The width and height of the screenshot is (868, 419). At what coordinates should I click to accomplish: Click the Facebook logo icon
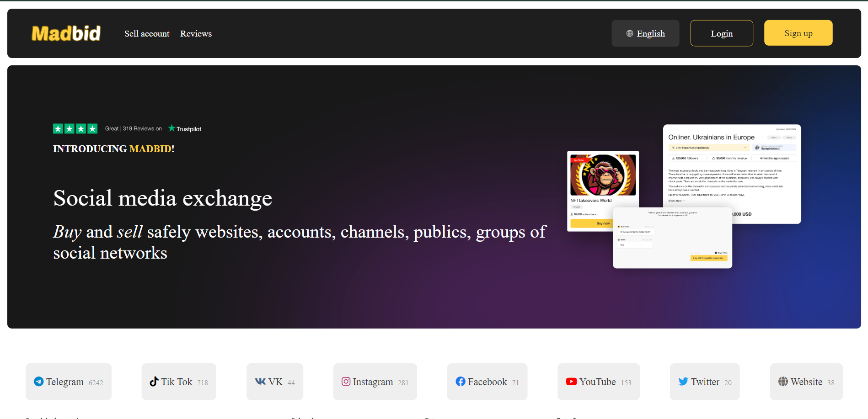point(461,382)
